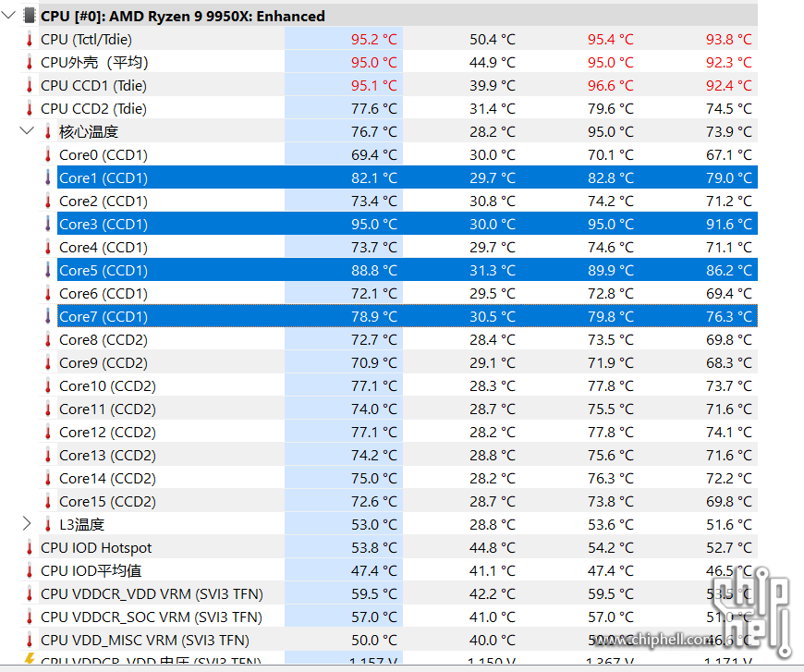Click the CPU chip icon beside AMD Ryzen header
Viewport: 804px width, 672px height.
(x=30, y=16)
